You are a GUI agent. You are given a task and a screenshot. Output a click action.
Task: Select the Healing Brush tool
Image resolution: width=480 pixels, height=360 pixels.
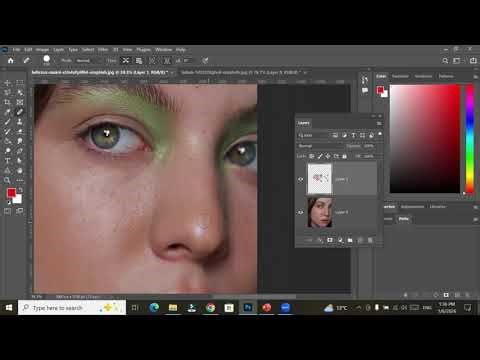coord(20,112)
